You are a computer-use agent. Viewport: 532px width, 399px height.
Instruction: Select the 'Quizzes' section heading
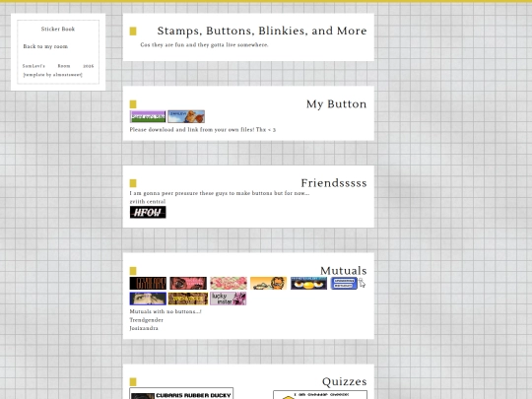coord(345,381)
